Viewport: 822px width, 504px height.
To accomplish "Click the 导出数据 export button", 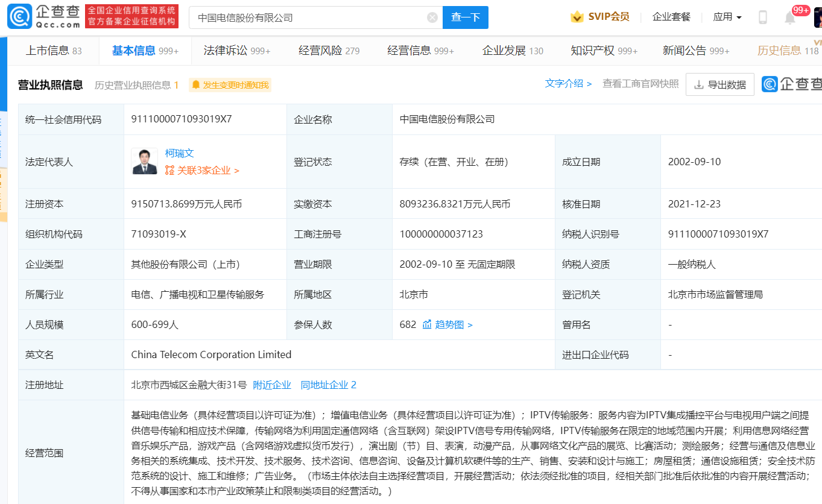I will (720, 85).
